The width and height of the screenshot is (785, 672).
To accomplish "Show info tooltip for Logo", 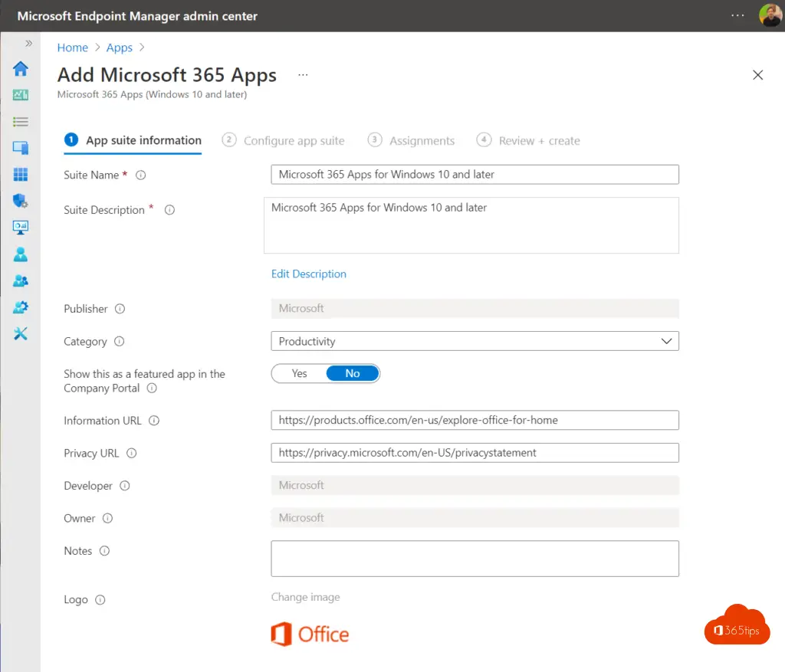I will click(100, 600).
